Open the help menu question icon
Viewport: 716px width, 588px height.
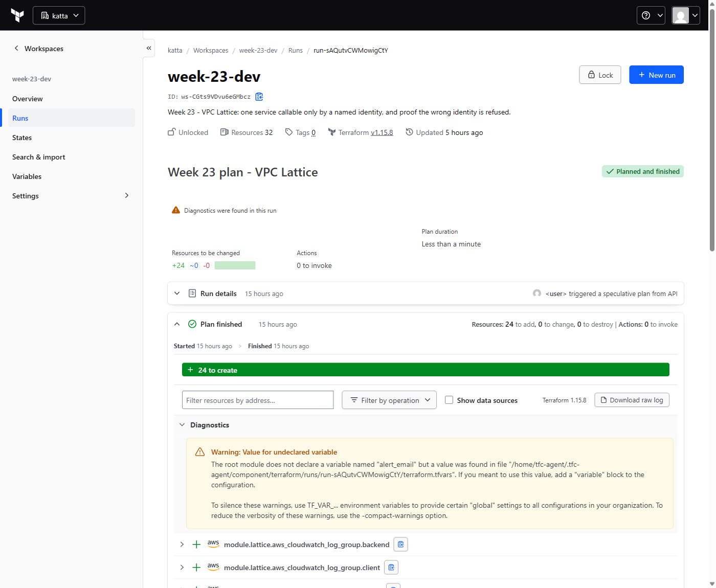click(651, 15)
